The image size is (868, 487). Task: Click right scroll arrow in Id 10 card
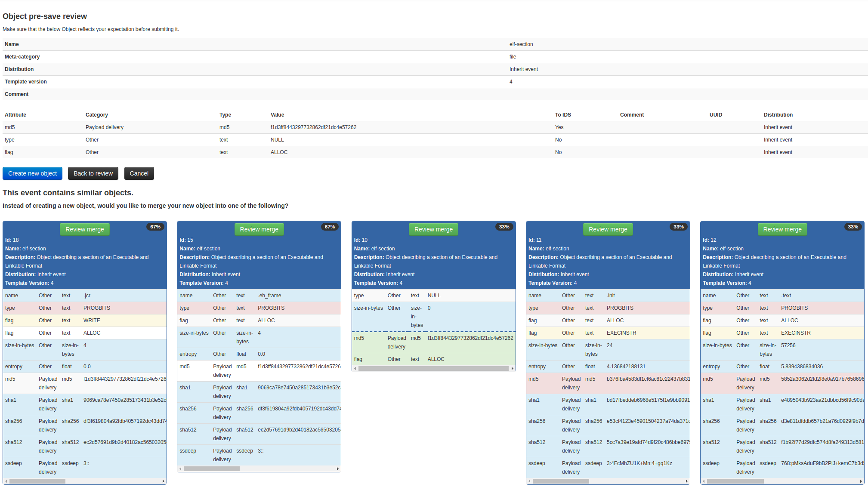pyautogui.click(x=512, y=369)
